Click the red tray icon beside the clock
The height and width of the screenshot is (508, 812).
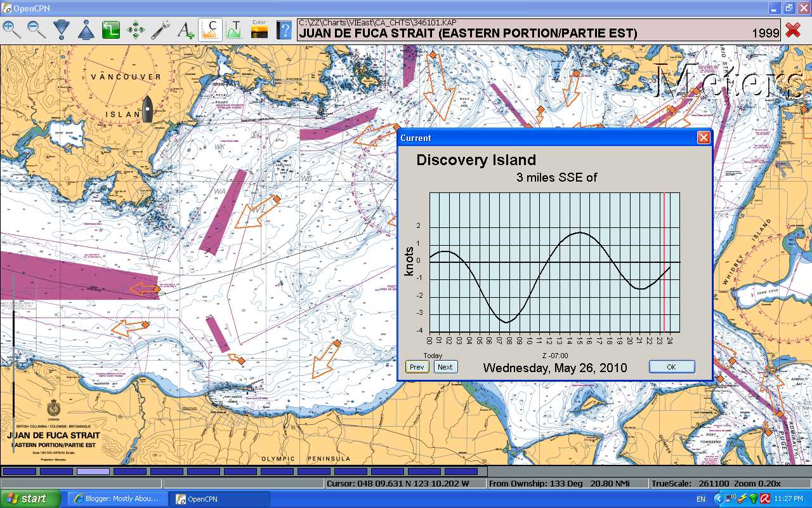(766, 498)
